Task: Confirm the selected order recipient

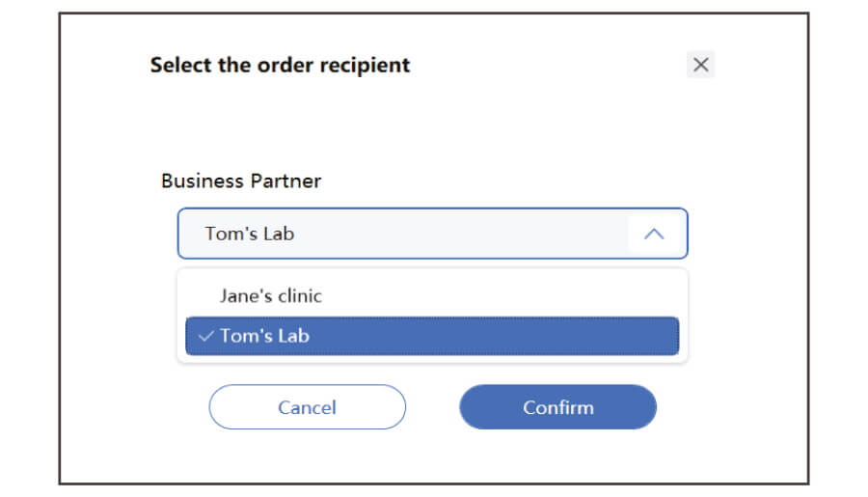Action: [558, 407]
